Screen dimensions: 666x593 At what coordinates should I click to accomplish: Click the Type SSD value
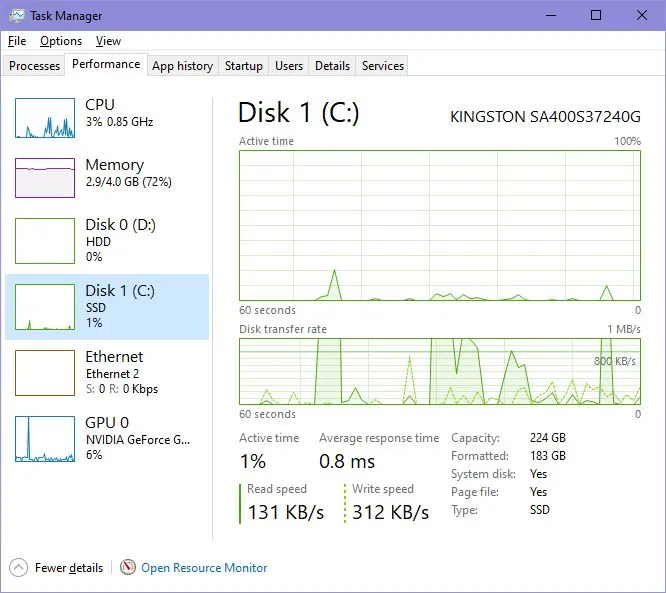click(x=540, y=510)
